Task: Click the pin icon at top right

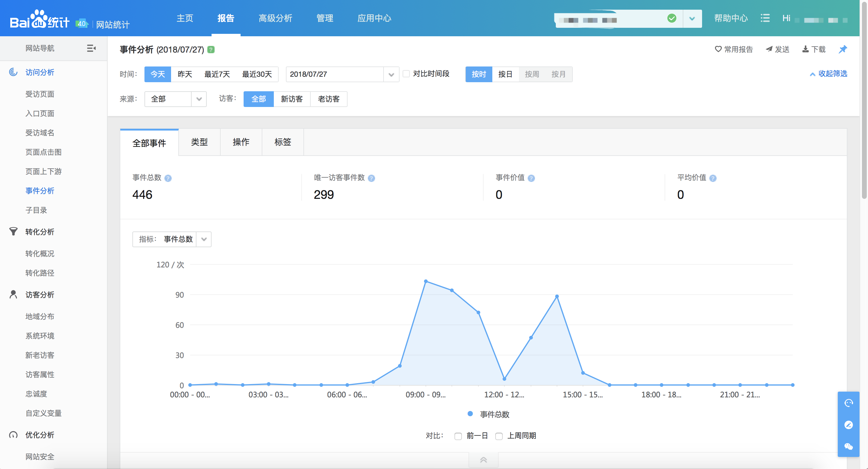Action: [842, 50]
